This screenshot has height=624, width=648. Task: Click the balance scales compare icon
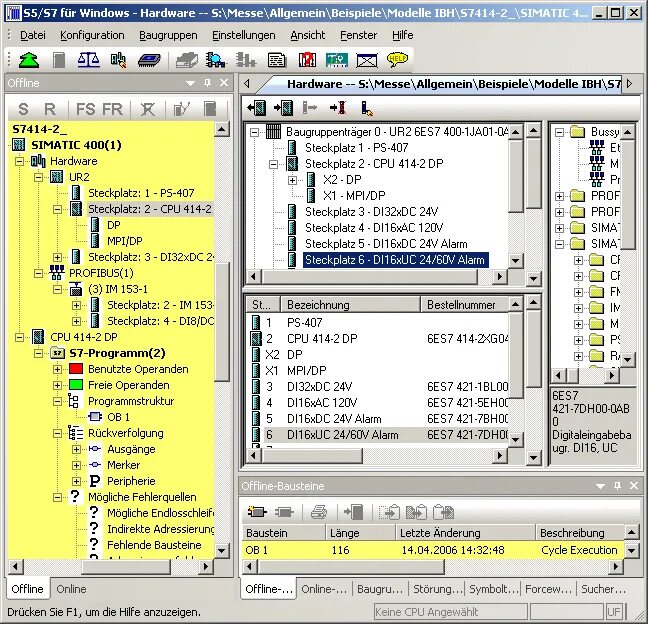88,60
